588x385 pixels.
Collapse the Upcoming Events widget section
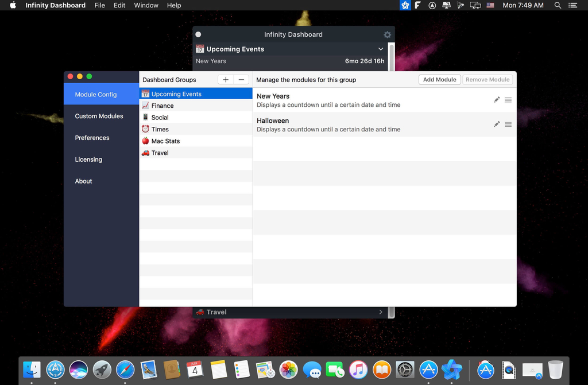[x=381, y=49]
